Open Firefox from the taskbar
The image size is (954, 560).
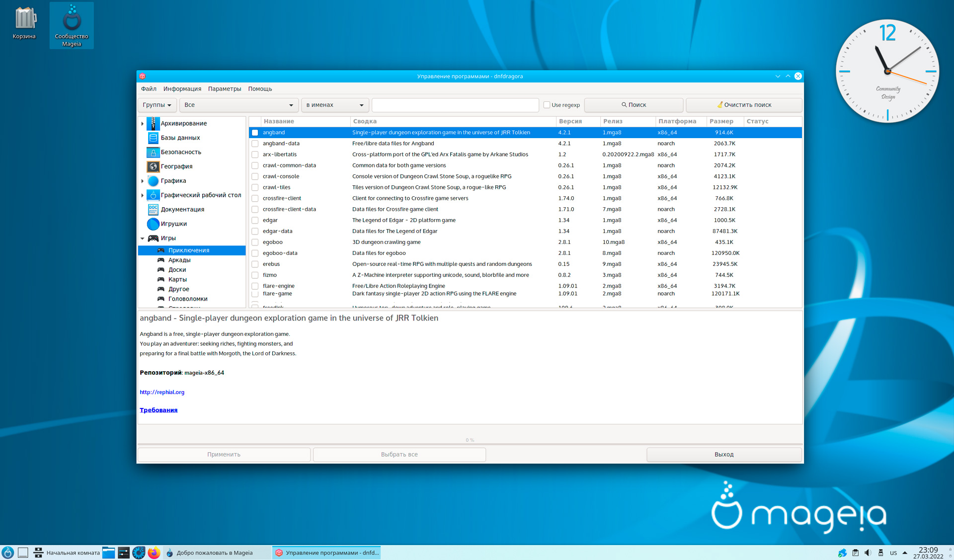[154, 553]
